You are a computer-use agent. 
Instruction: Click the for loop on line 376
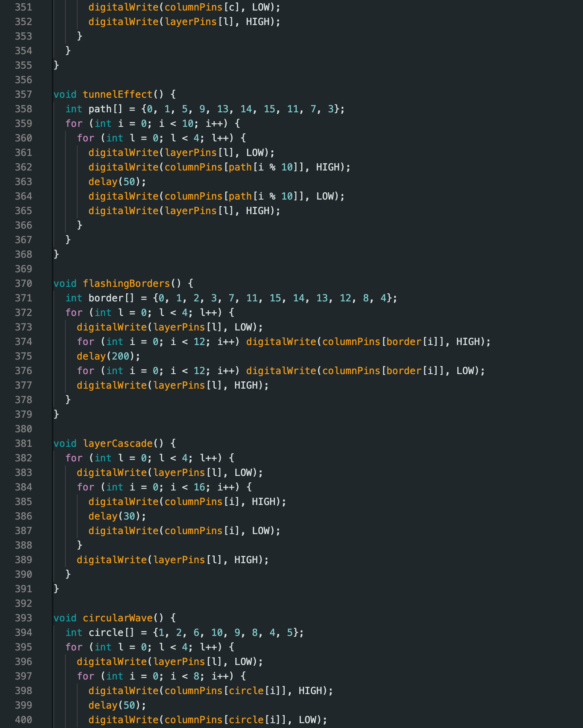[x=281, y=371]
